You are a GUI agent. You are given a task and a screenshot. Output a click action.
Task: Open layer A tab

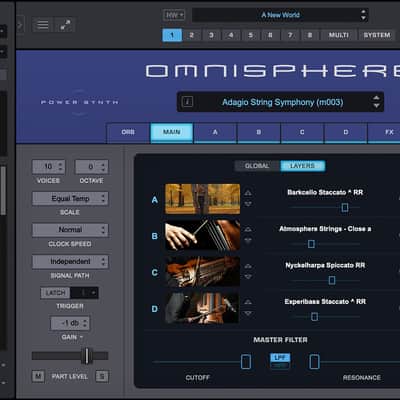[215, 132]
